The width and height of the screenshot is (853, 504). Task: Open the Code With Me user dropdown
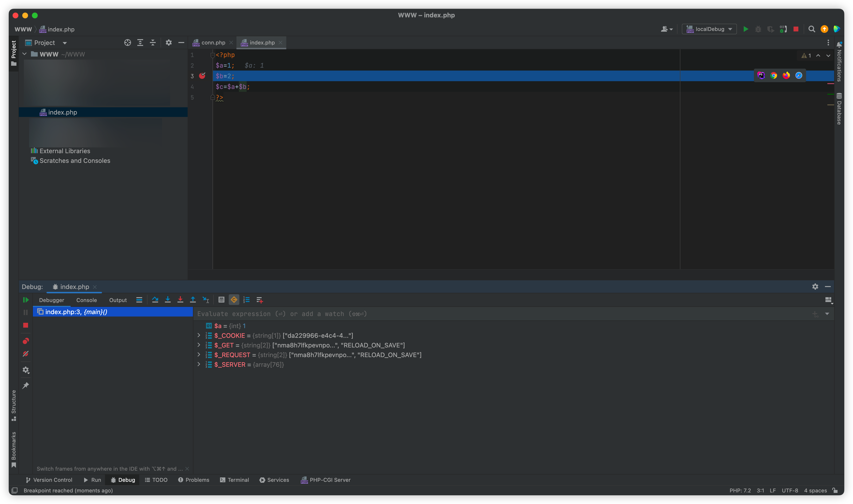coord(667,29)
